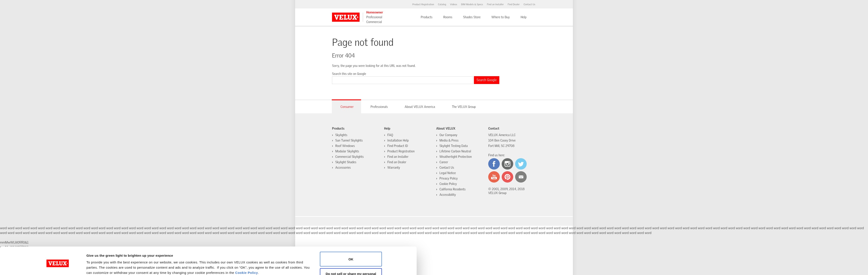Image resolution: width=868 pixels, height=275 pixels.
Task: Open the Skylights footer link
Action: [341, 135]
